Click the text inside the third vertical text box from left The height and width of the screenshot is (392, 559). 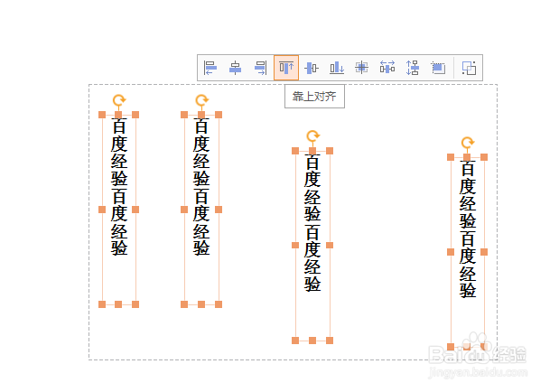click(x=312, y=223)
